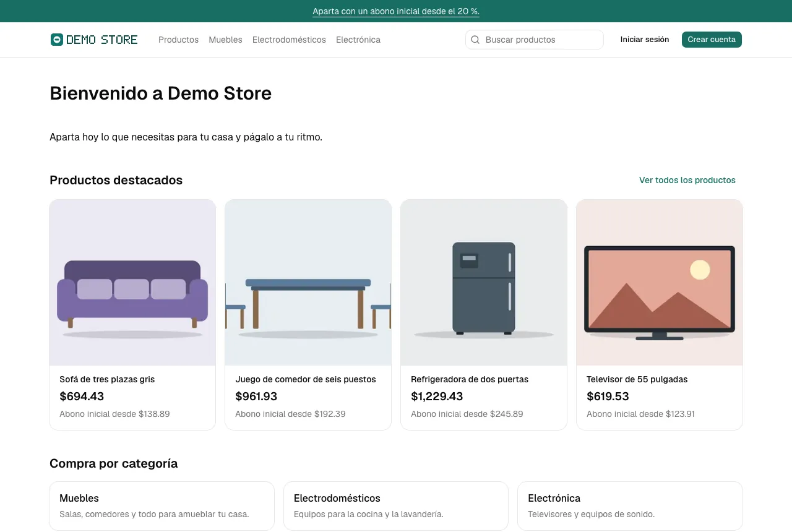The height and width of the screenshot is (532, 792).
Task: Click the tagline Aparta hoy lo que necesitas
Action: point(186,137)
